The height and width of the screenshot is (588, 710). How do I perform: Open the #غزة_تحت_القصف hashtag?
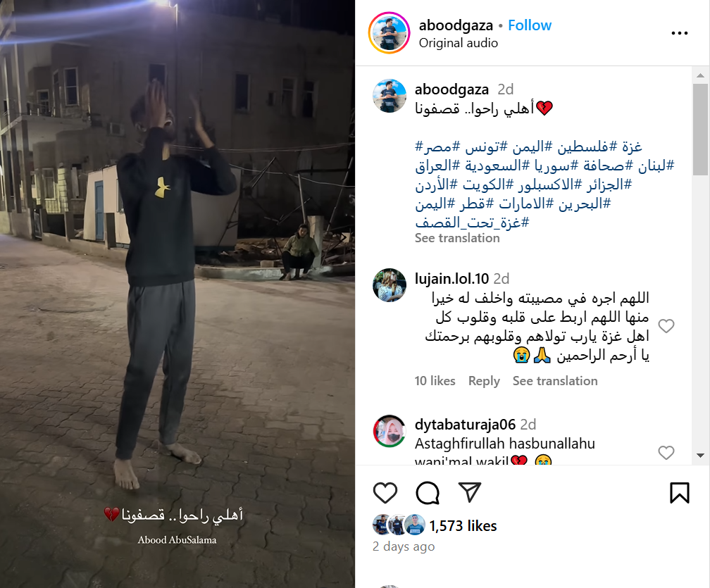(x=472, y=223)
